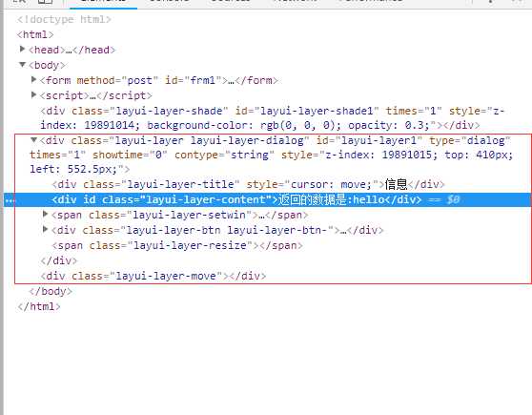This screenshot has width=532, height=415.
Task: Expand the layui-layer-setwin span node
Action: point(45,214)
